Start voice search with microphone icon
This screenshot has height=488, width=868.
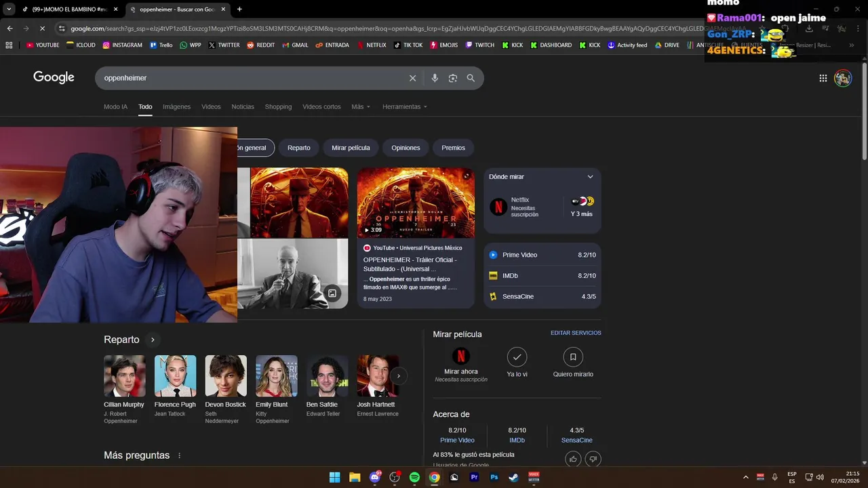[x=435, y=78]
